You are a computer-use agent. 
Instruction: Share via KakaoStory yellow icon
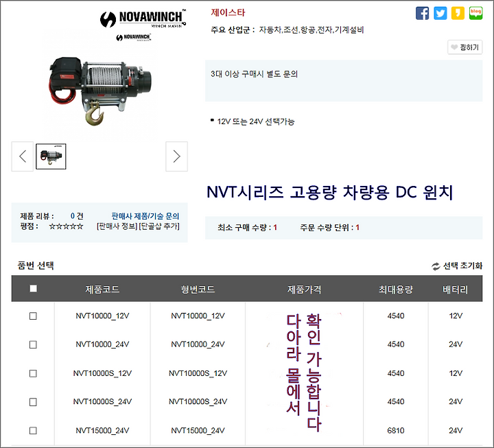(x=458, y=13)
